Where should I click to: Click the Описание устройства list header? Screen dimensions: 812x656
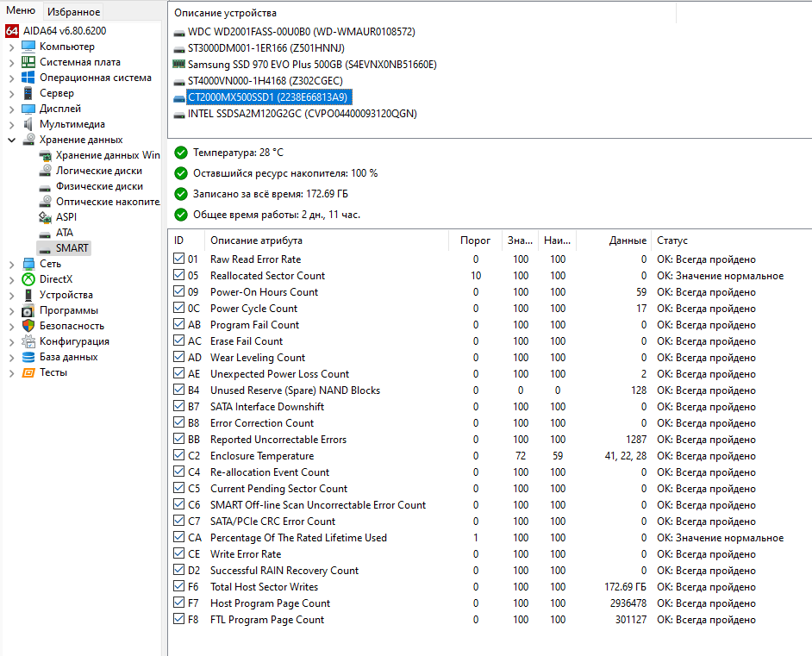point(422,13)
